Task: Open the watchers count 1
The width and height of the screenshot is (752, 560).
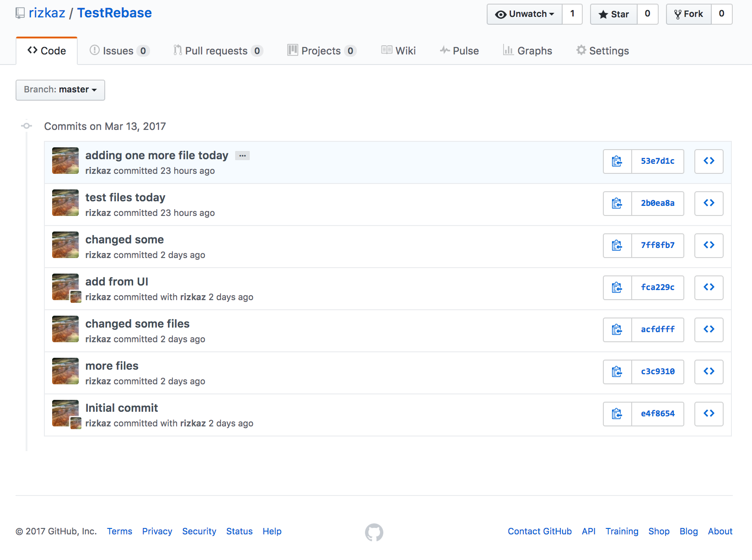Action: [x=572, y=14]
